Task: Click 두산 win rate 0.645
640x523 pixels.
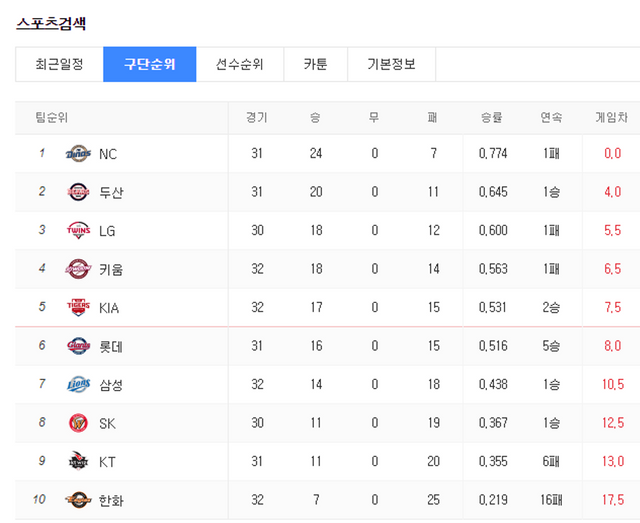Action: tap(493, 192)
